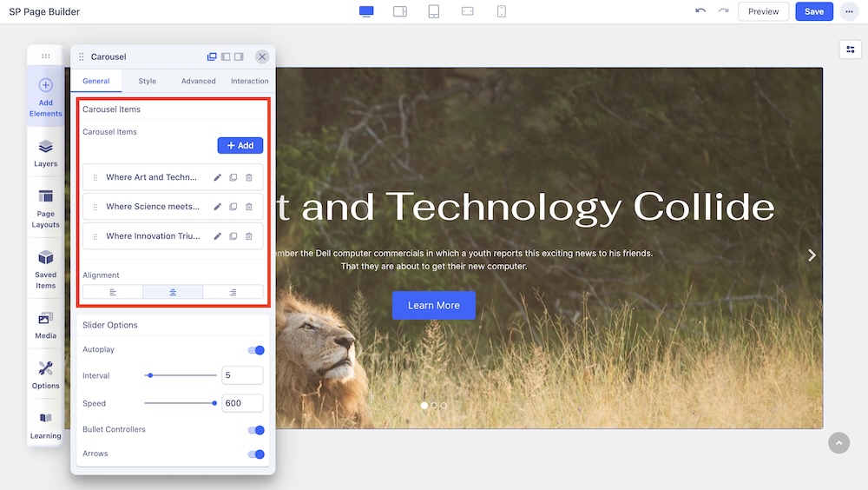Image resolution: width=868 pixels, height=490 pixels.
Task: Add a new carousel item
Action: click(240, 146)
